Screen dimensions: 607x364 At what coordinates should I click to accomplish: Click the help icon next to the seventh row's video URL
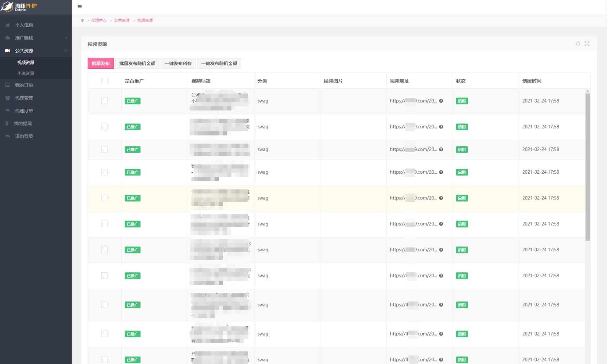point(441,250)
